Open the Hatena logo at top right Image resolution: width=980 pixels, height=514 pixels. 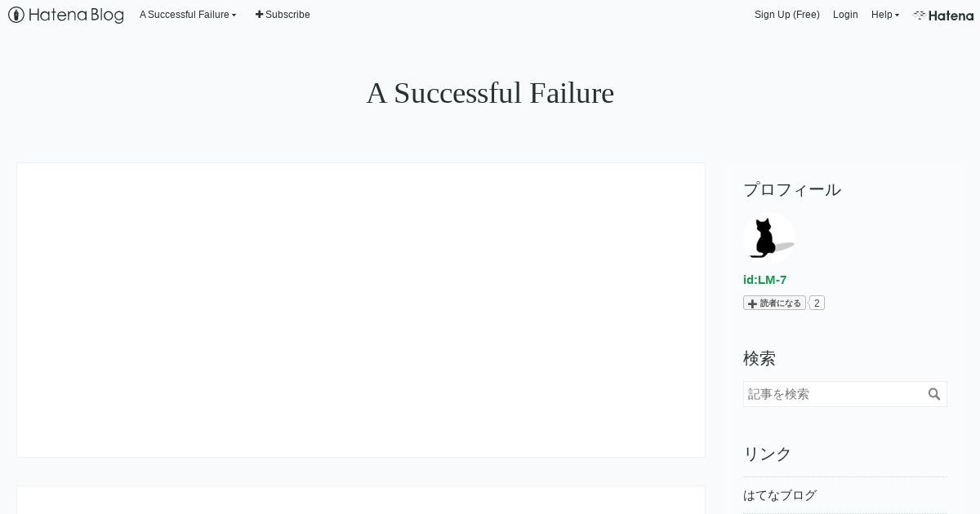click(x=943, y=15)
